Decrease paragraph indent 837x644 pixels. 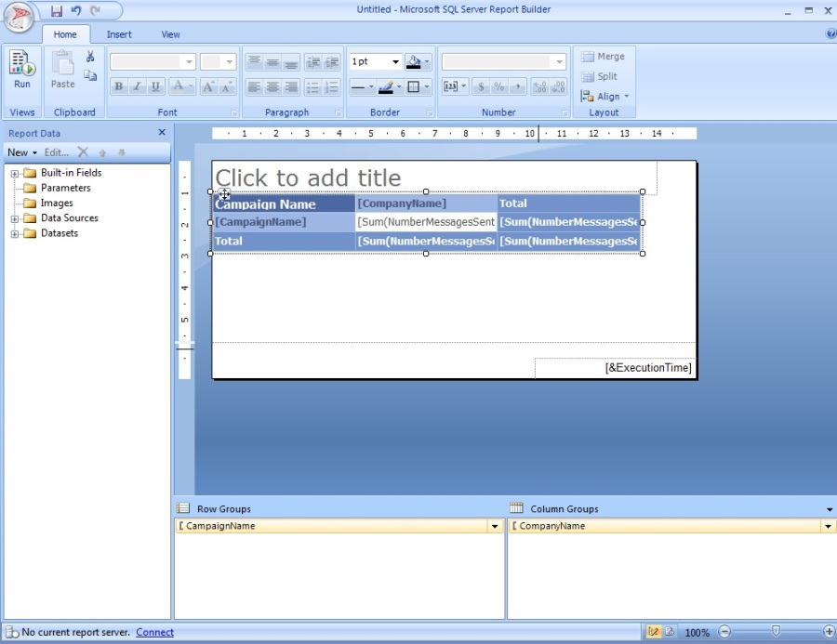(313, 62)
